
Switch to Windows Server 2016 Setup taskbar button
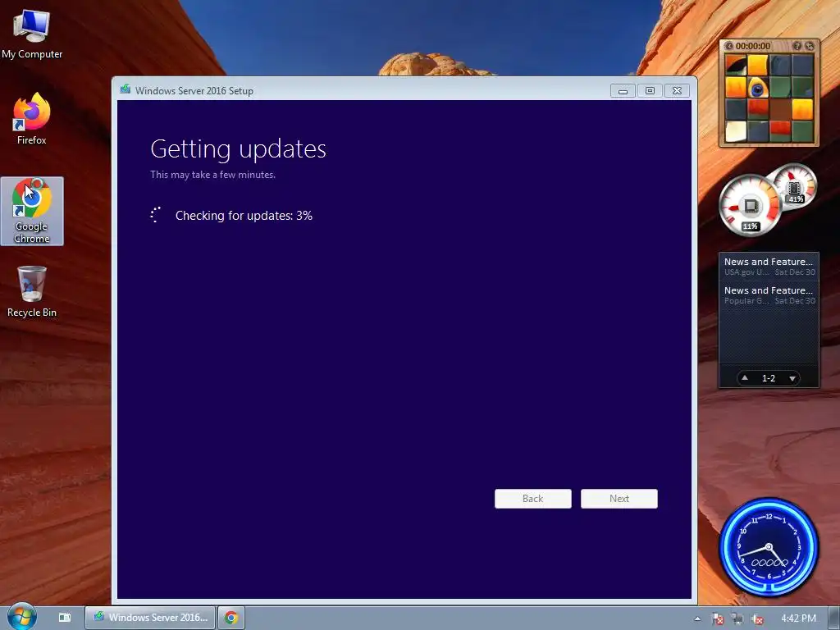pyautogui.click(x=150, y=617)
